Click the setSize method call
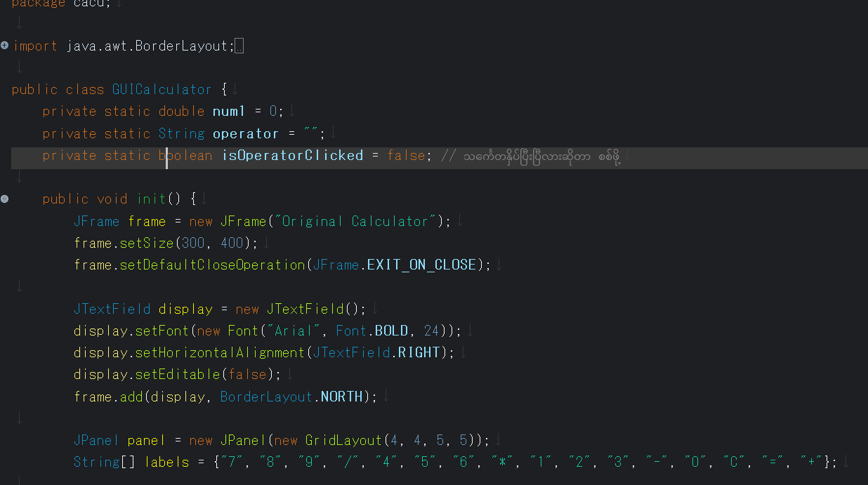Viewport: 868px width, 485px height. point(146,243)
